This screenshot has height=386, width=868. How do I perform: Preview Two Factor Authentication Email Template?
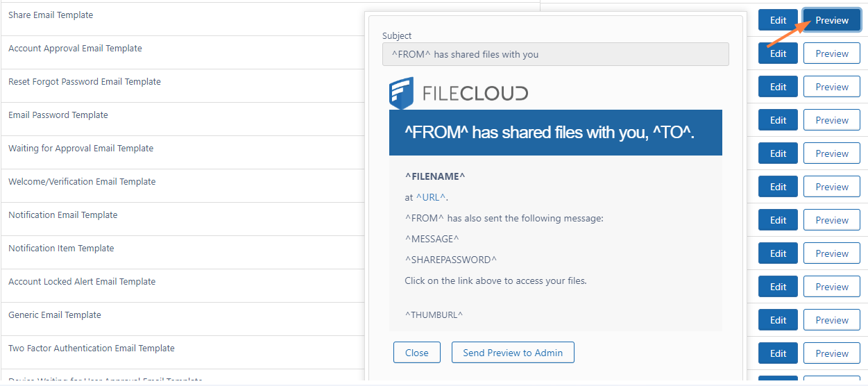pyautogui.click(x=831, y=353)
